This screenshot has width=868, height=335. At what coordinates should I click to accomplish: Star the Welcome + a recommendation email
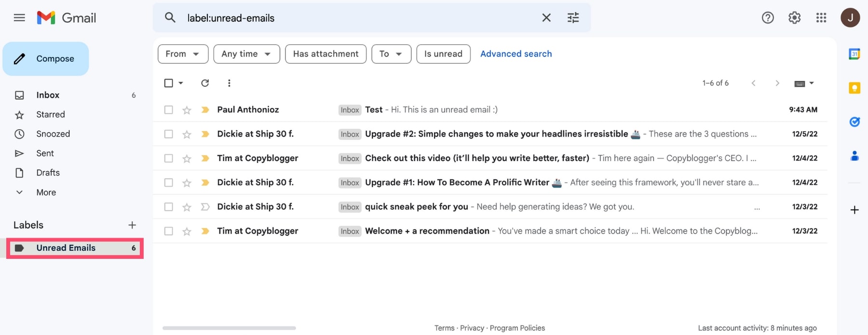tap(187, 231)
